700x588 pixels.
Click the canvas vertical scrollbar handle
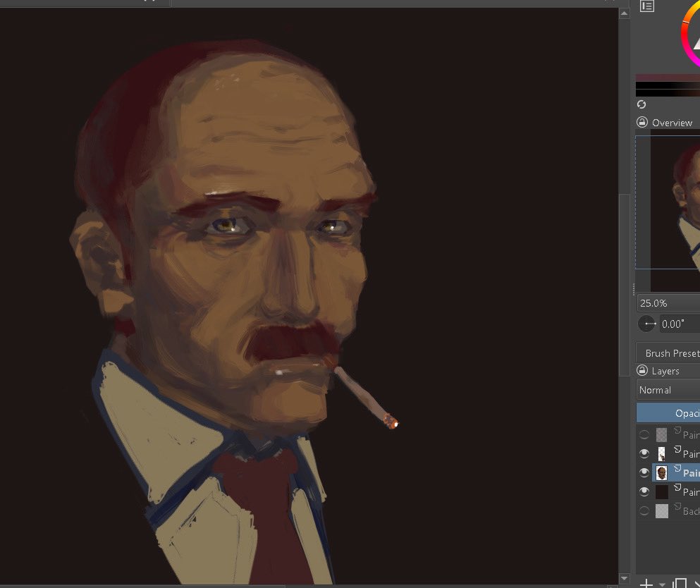pos(624,284)
